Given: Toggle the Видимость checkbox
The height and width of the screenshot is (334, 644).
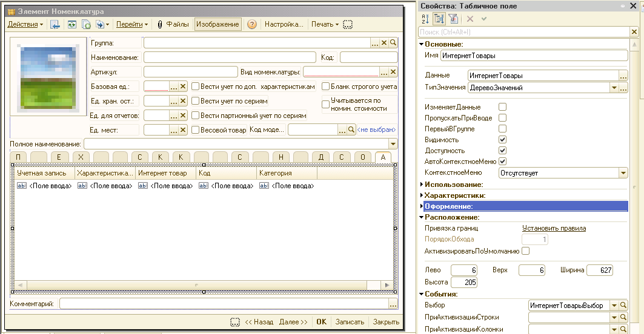Looking at the screenshot, I should pyautogui.click(x=502, y=140).
